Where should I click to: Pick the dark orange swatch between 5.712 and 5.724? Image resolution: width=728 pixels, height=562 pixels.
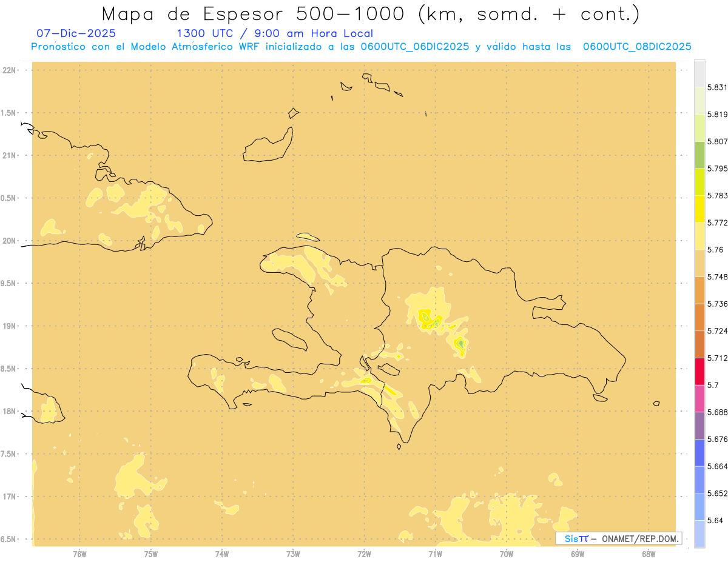[x=699, y=344]
